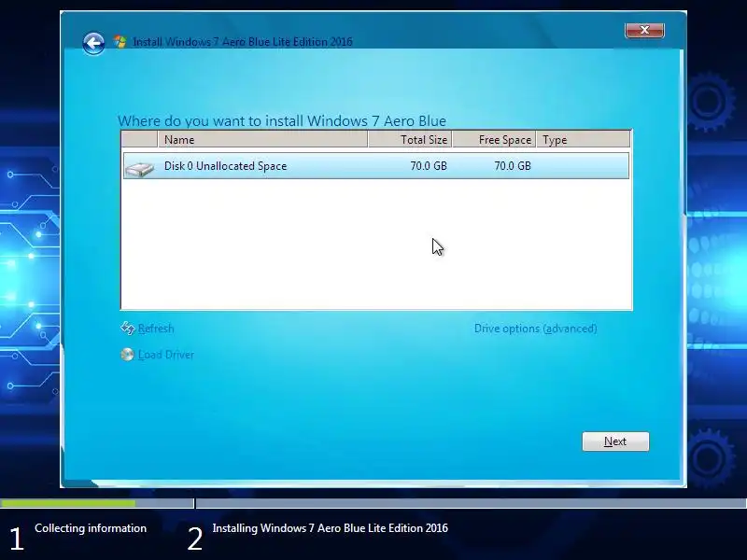
Task: Go back using the blue arrow button
Action: 94,44
